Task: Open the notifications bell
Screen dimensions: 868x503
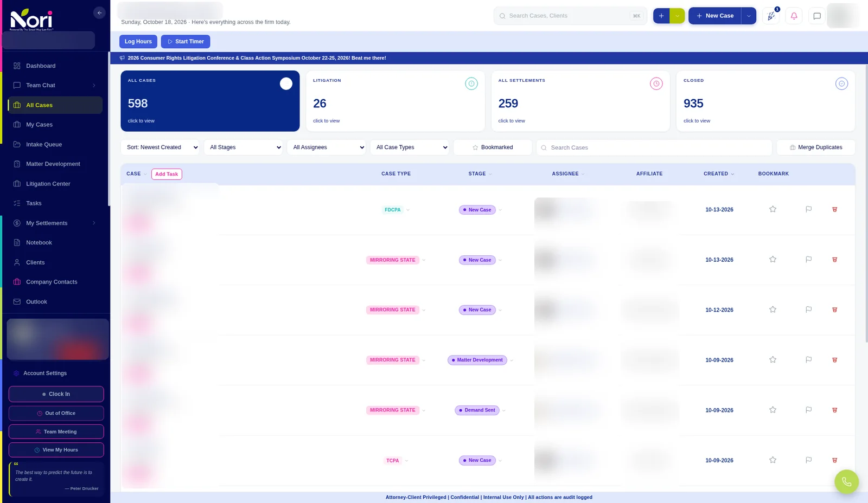Action: click(x=794, y=16)
